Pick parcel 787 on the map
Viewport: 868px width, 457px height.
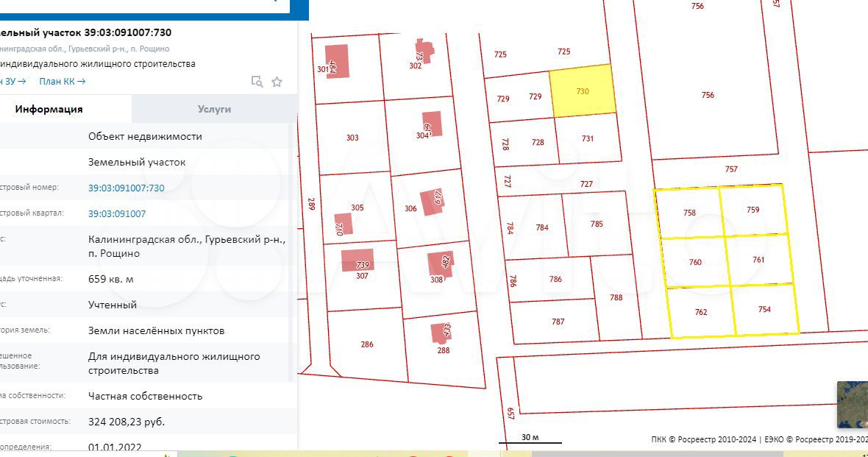(x=557, y=322)
